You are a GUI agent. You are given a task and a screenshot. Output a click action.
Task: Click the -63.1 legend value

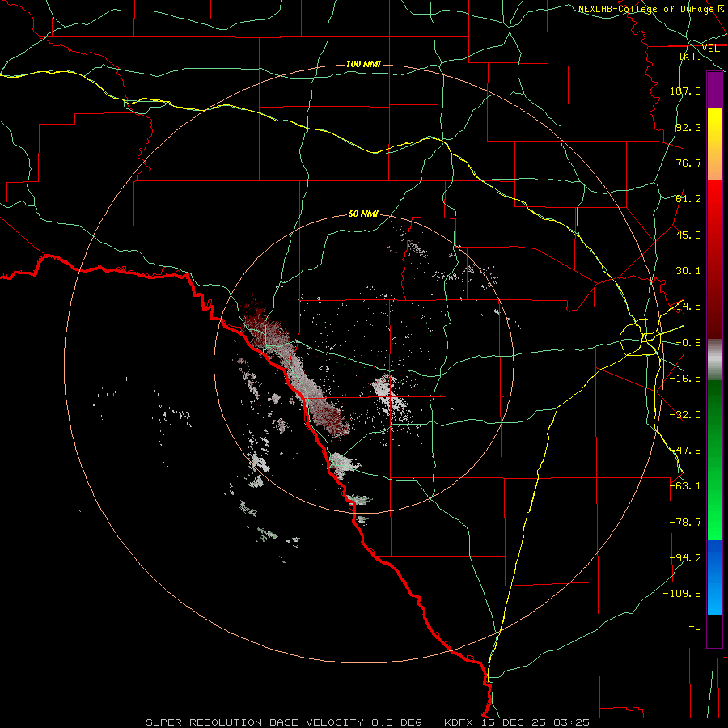(x=685, y=486)
